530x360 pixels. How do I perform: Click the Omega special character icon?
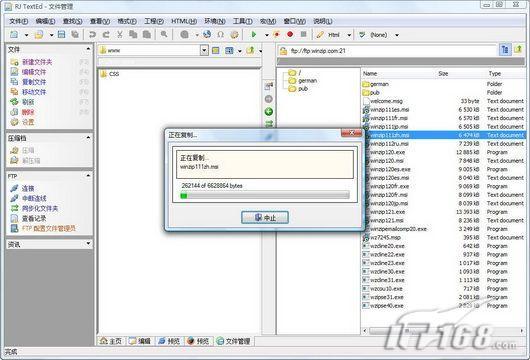(x=221, y=34)
